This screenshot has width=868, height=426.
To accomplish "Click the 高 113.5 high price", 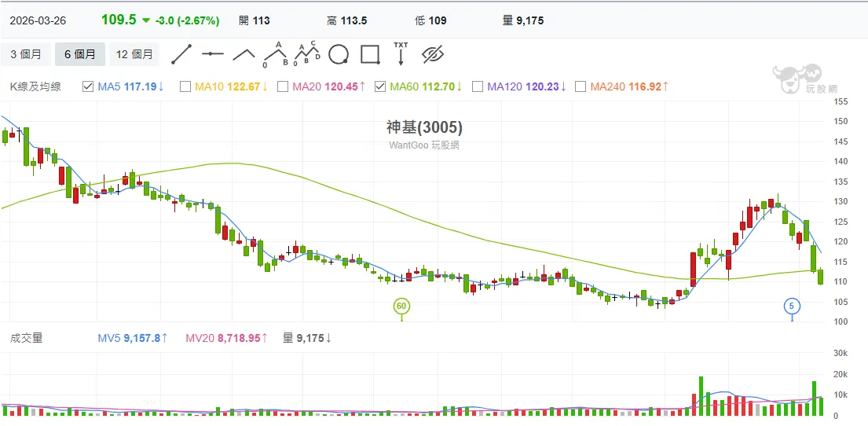I will (346, 20).
